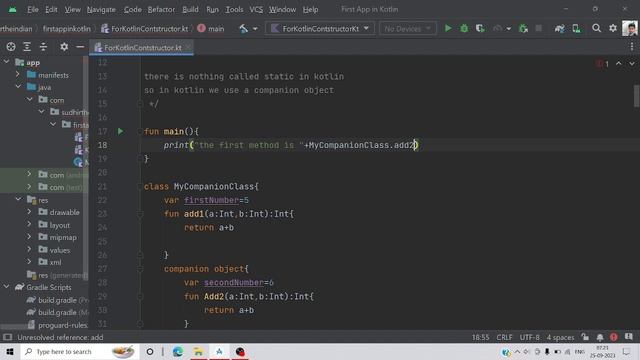640x360 pixels.
Task: Go to previous highlighted error arrow
Action: click(619, 64)
